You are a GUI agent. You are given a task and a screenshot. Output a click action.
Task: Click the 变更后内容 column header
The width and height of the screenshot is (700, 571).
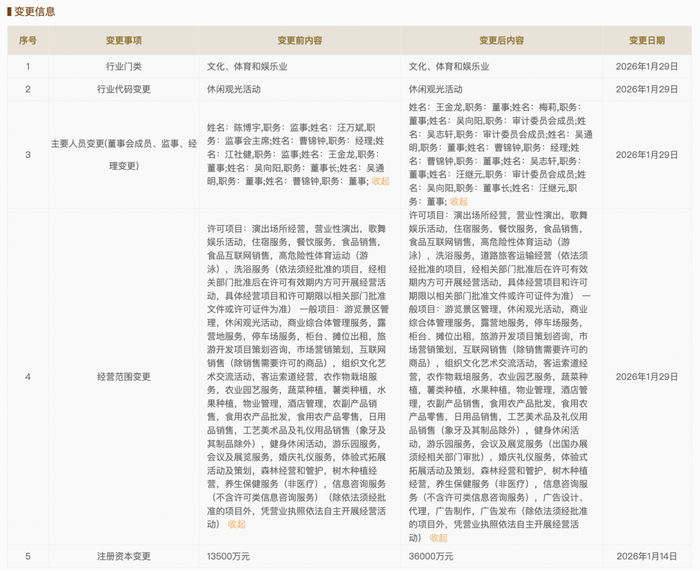point(501,41)
